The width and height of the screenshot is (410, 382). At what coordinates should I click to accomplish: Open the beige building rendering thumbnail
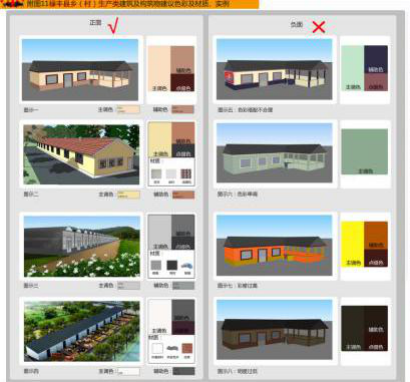(x=80, y=70)
